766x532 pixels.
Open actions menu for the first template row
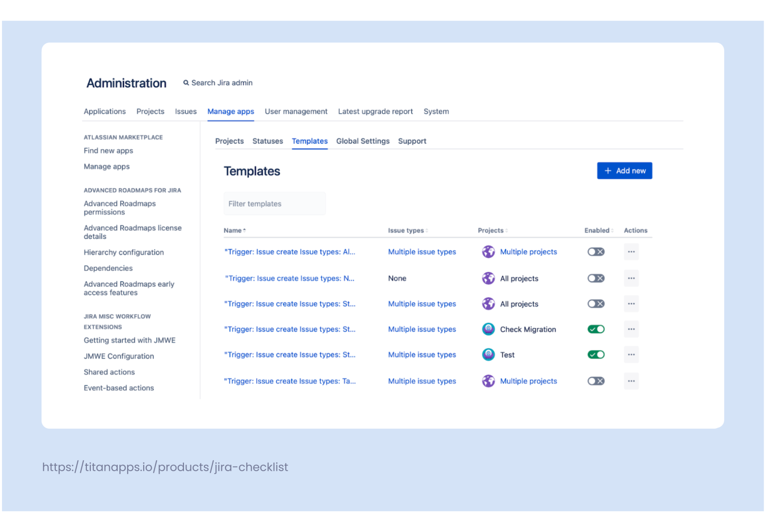click(x=631, y=252)
